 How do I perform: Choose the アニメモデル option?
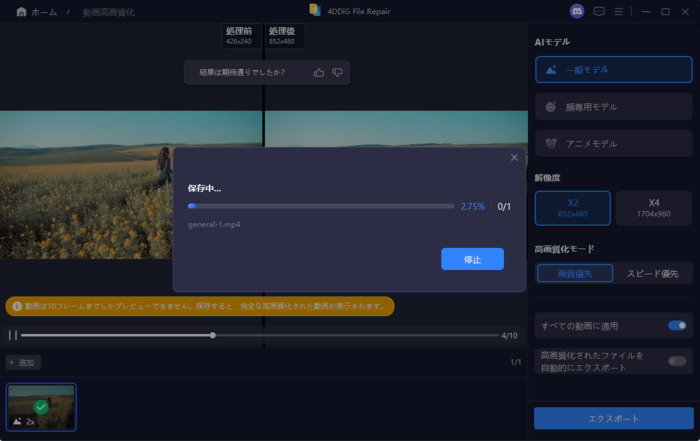613,143
